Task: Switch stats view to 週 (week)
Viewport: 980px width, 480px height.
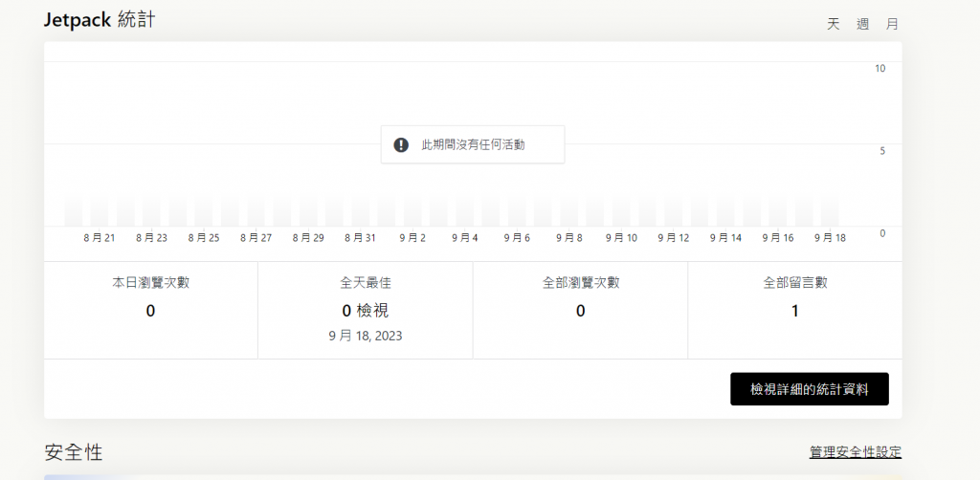Action: [x=862, y=24]
